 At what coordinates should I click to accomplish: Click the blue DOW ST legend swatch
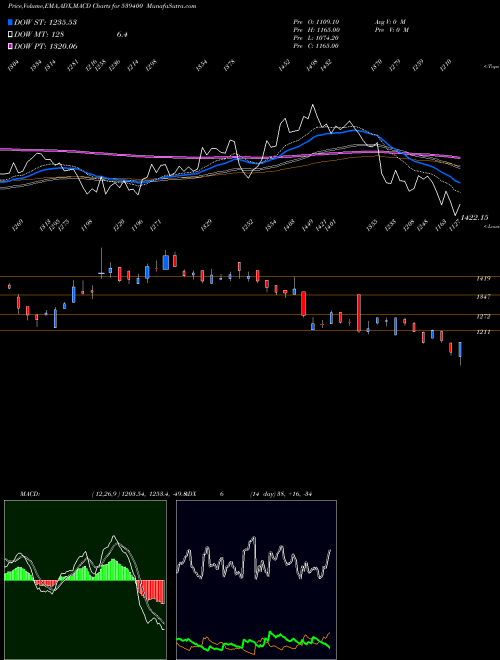click(11, 22)
